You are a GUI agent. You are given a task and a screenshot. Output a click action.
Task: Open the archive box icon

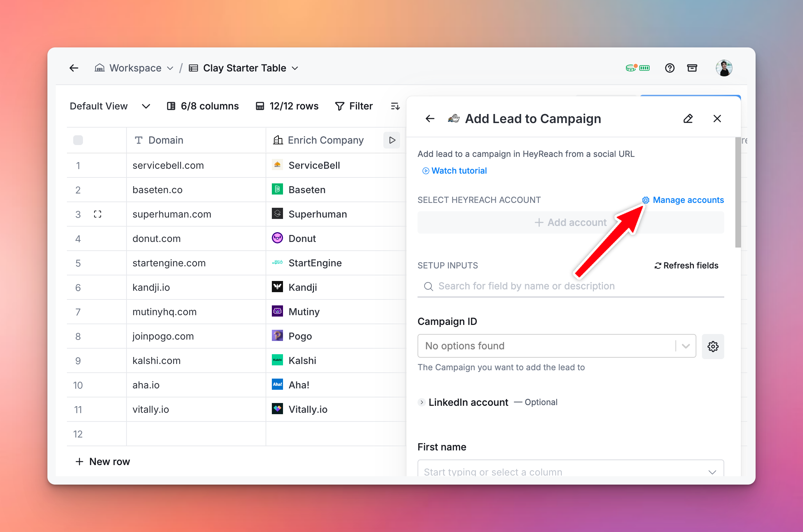692,68
